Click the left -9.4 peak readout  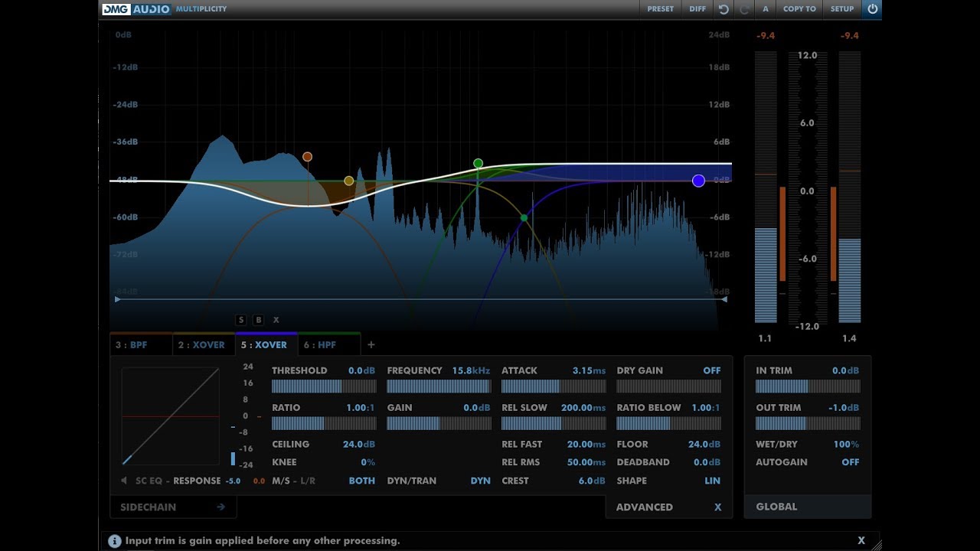click(765, 36)
